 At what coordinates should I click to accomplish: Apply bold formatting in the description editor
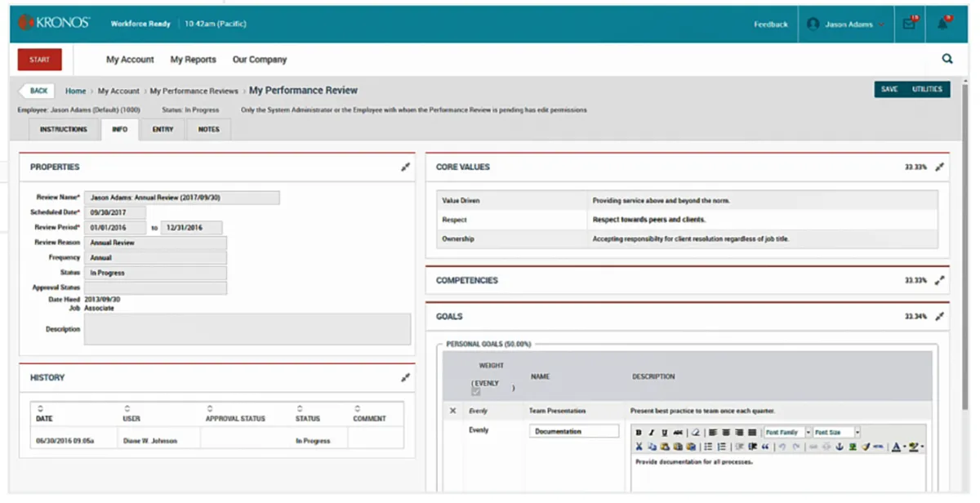click(639, 432)
